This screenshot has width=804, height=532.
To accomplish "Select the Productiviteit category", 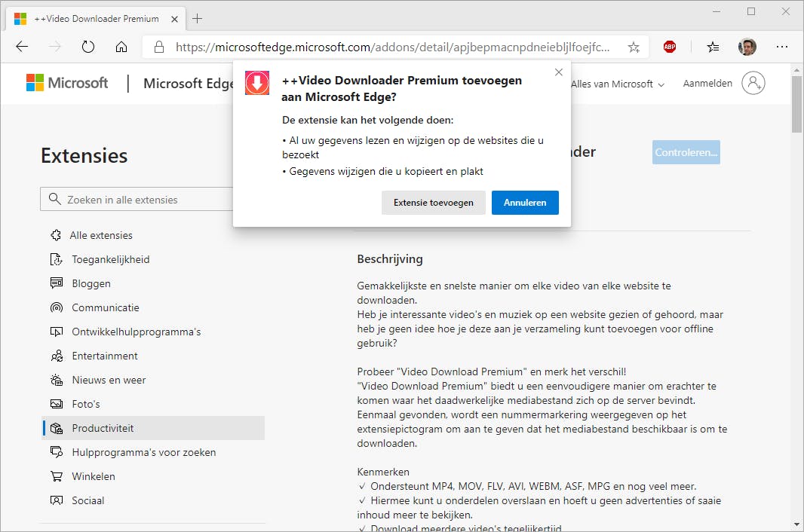I will pyautogui.click(x=103, y=428).
